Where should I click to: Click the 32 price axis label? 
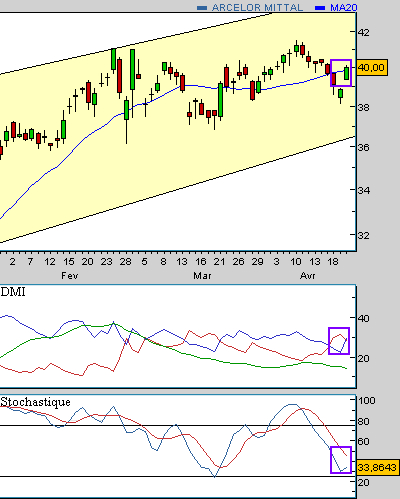pyautogui.click(x=363, y=235)
